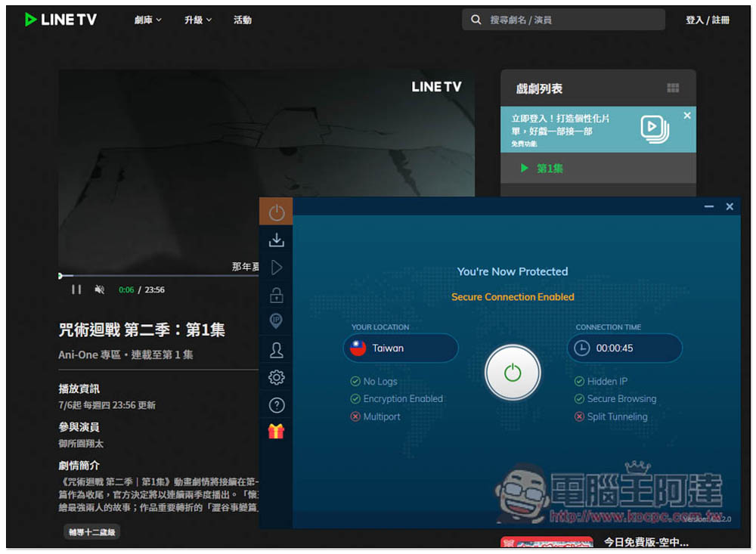Open VPN settings gear icon
This screenshot has height=554, width=756.
point(276,377)
